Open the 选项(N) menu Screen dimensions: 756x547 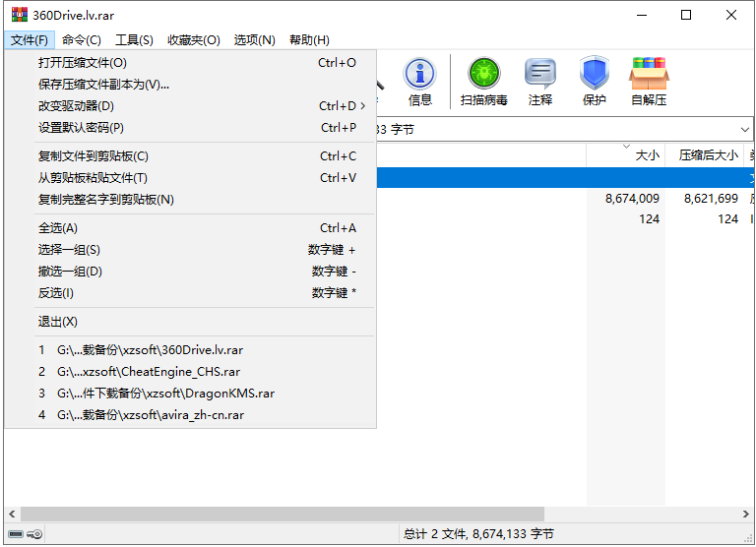coord(255,40)
